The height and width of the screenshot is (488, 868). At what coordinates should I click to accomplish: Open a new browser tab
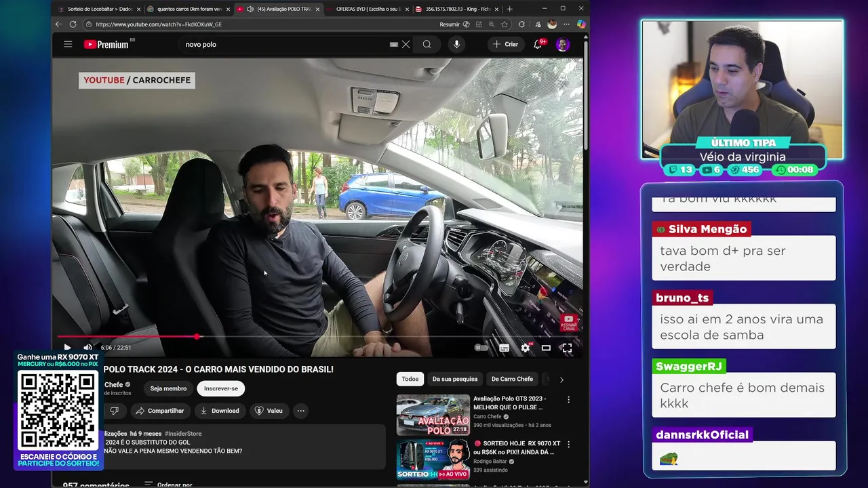click(510, 9)
